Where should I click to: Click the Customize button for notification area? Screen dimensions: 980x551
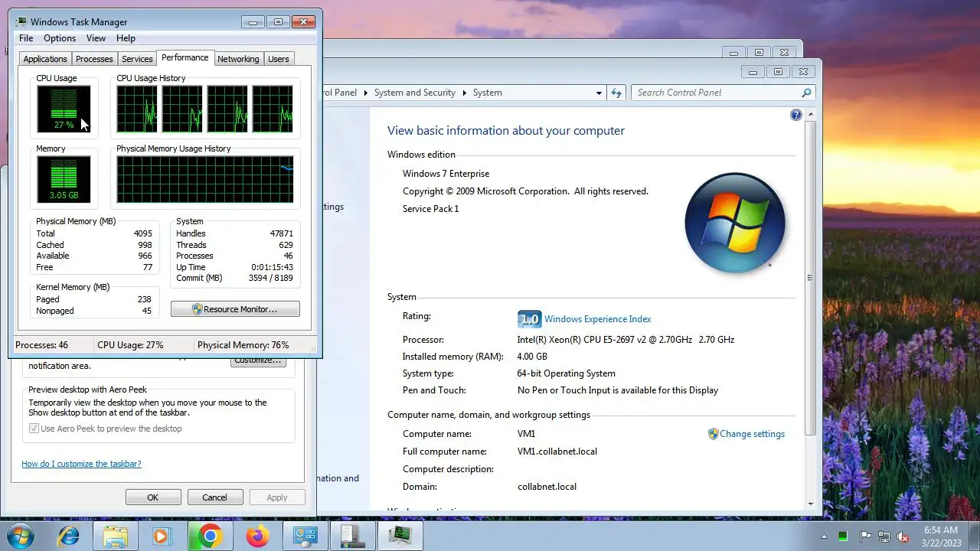tap(258, 361)
